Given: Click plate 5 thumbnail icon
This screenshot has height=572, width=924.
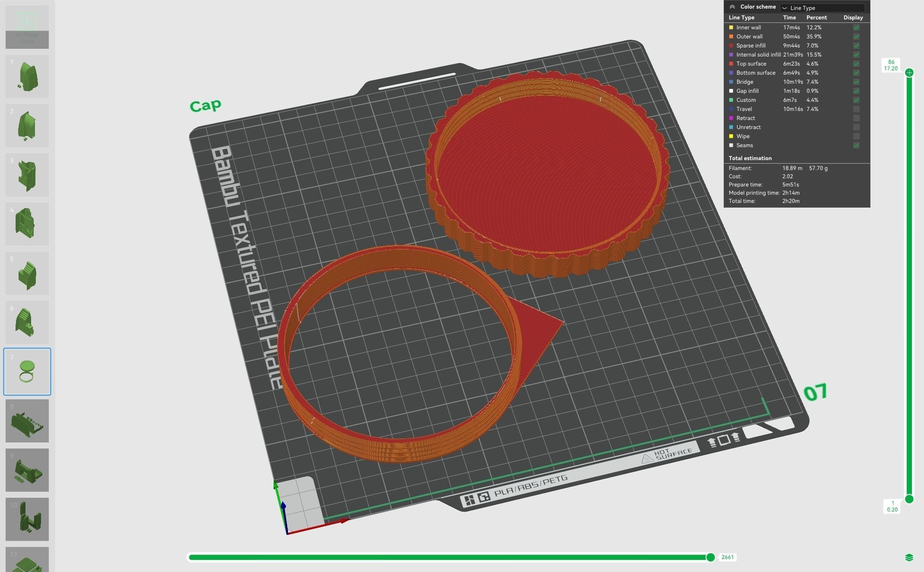Looking at the screenshot, I should (x=27, y=273).
